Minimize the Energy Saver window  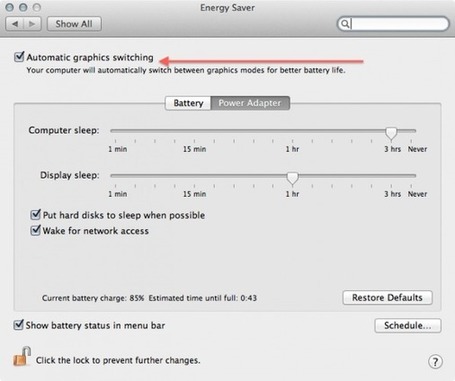click(23, 7)
